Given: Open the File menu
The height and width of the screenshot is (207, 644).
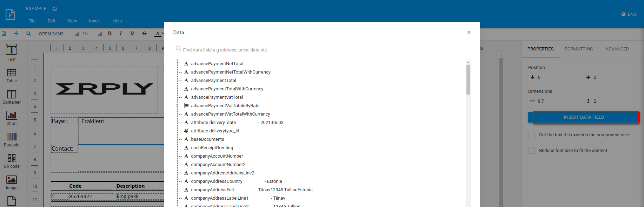Looking at the screenshot, I should 32,21.
